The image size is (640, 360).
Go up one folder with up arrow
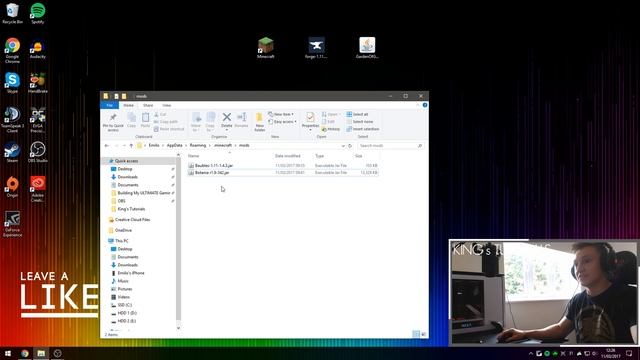(x=131, y=146)
